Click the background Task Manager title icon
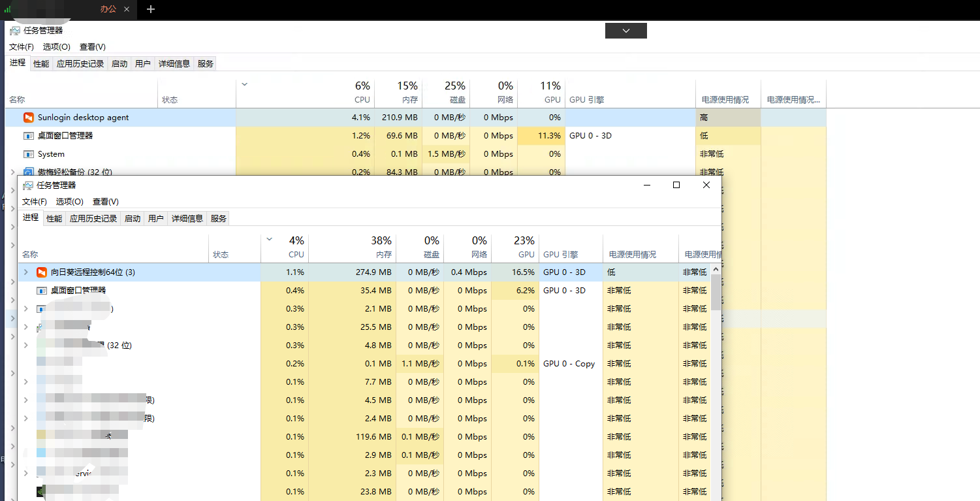Viewport: 980px width, 501px height. tap(14, 30)
